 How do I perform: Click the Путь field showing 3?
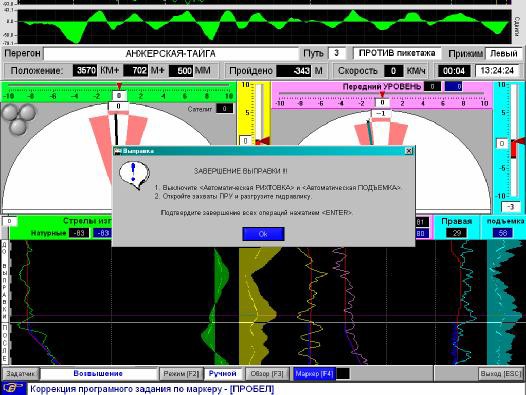tap(336, 53)
